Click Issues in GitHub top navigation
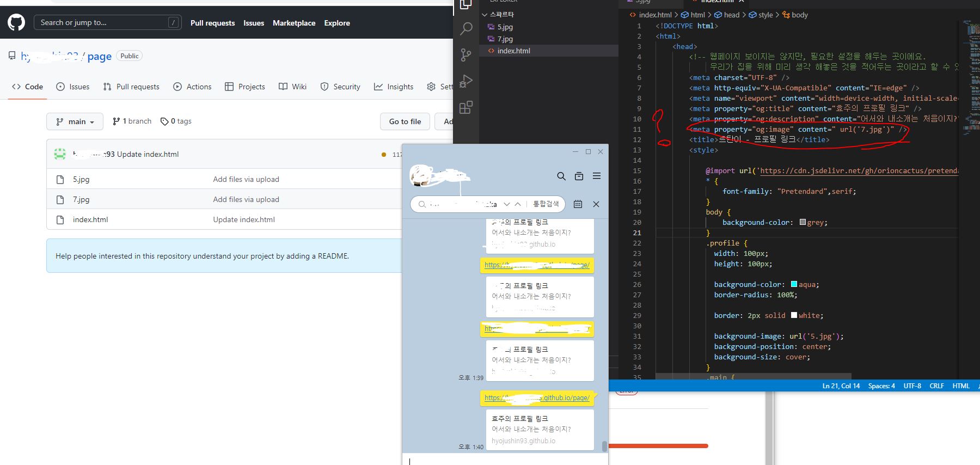Screen dimensions: 980x465 (254, 23)
